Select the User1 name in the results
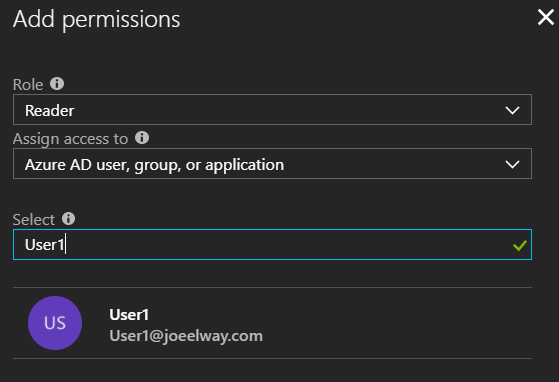The width and height of the screenshot is (559, 382). click(129, 315)
